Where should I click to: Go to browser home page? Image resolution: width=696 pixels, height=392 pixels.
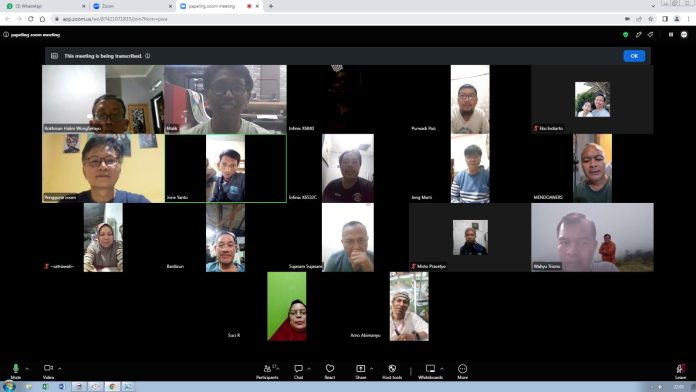pyautogui.click(x=43, y=19)
